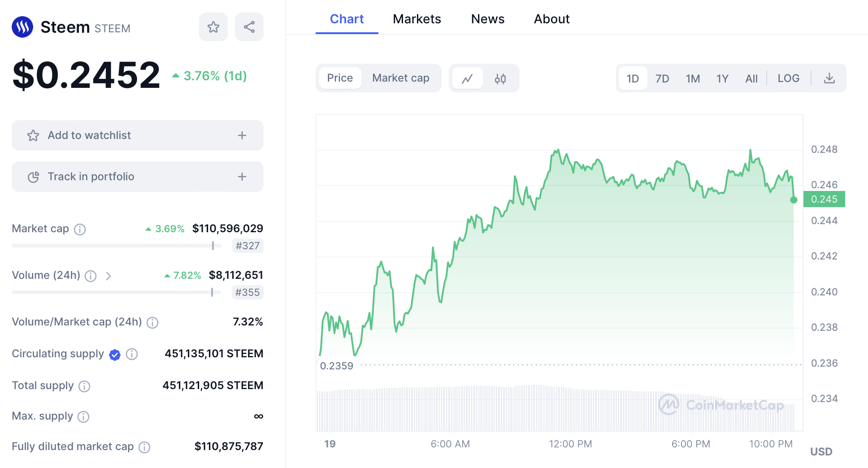
Task: Expand Track in portfolio plus
Action: click(242, 177)
